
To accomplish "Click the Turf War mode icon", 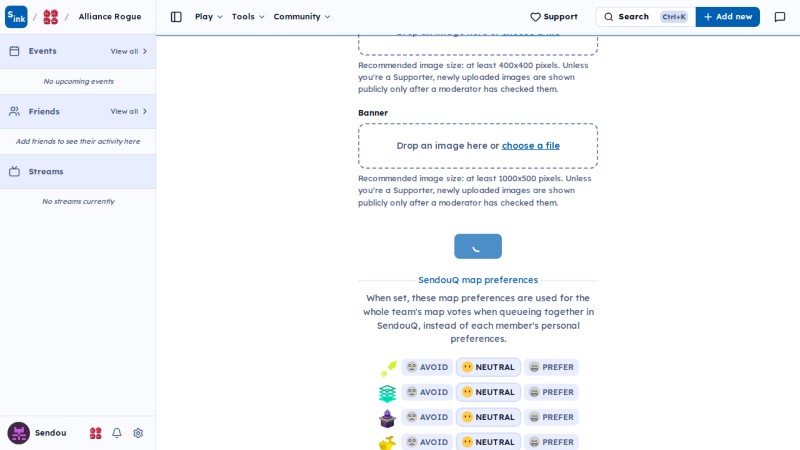I will [x=388, y=368].
